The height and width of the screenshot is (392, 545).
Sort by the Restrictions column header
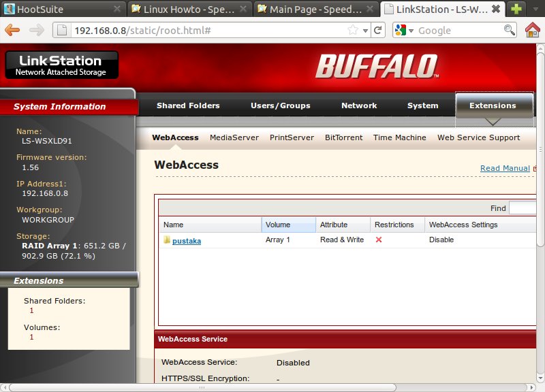pos(397,225)
